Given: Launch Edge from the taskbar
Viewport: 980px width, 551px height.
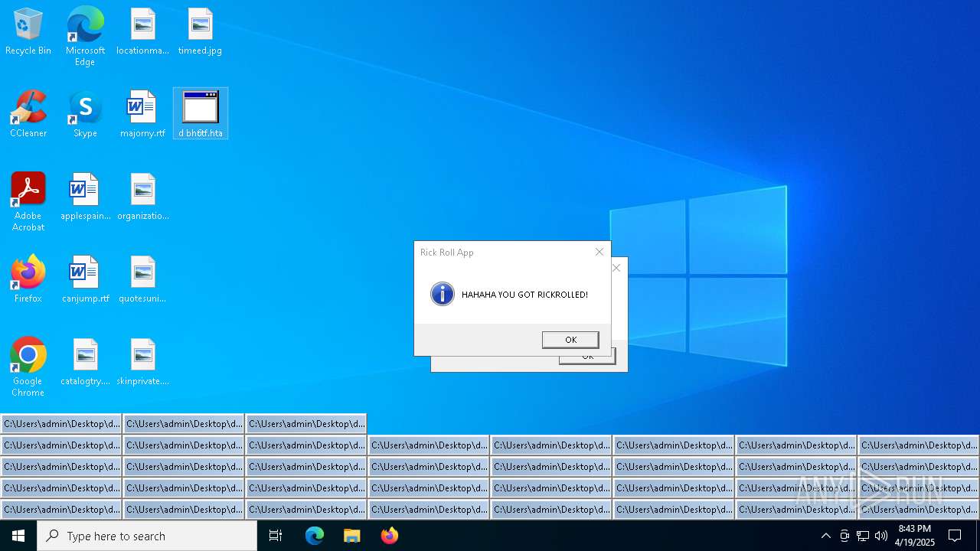Looking at the screenshot, I should coord(315,536).
